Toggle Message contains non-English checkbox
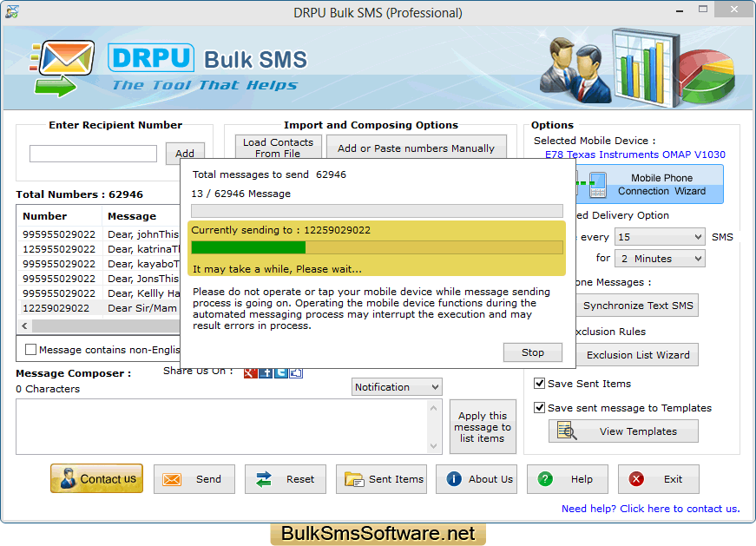756x546 pixels. click(x=31, y=349)
